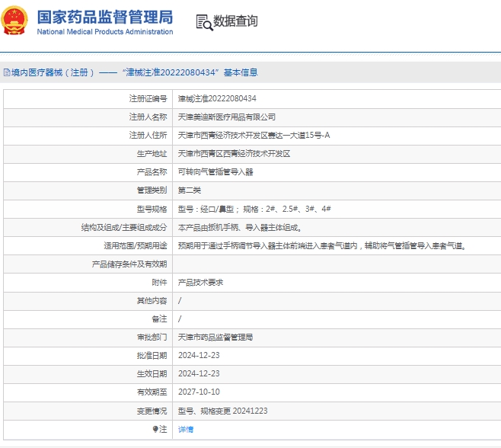Click the 型号规格 row label
This screenshot has height=448, width=501.
point(152,209)
